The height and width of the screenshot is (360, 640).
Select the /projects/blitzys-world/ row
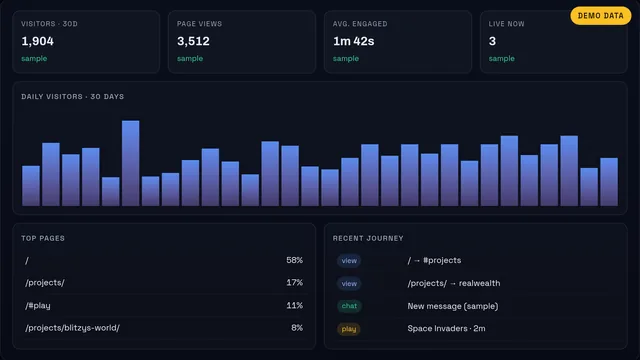164,328
